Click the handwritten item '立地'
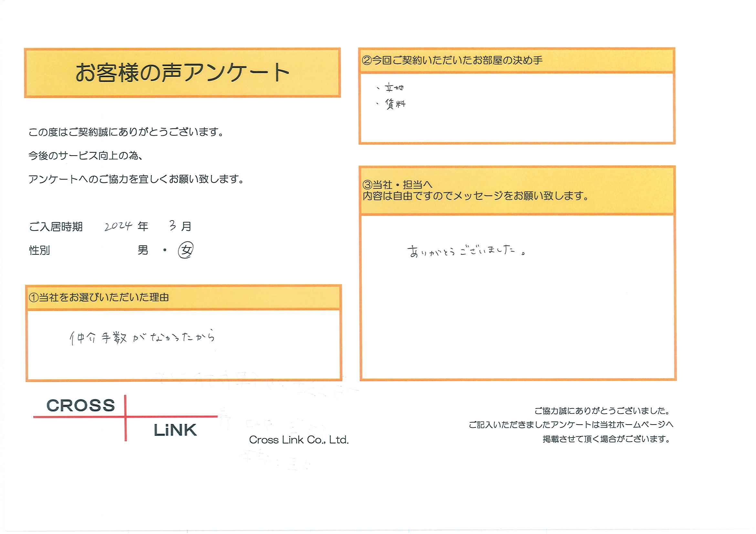 [x=394, y=88]
